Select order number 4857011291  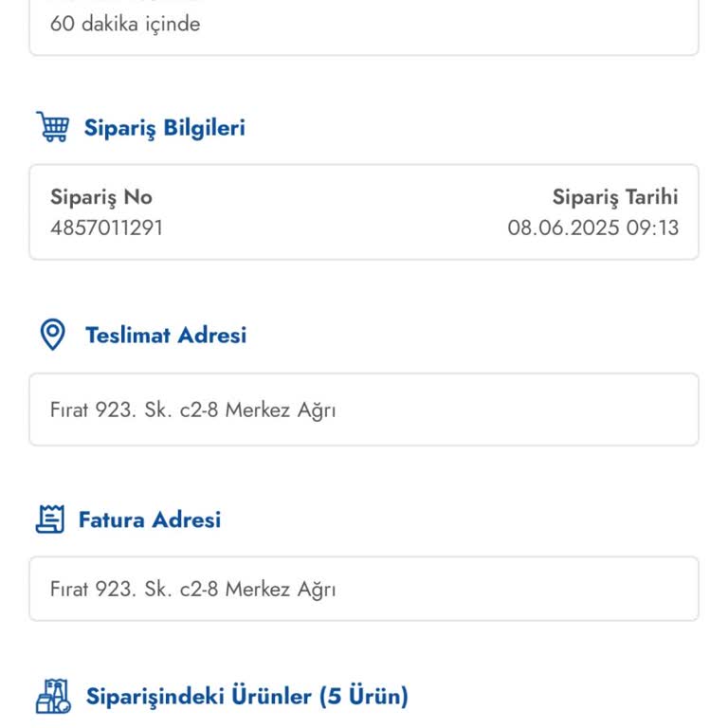tap(106, 227)
